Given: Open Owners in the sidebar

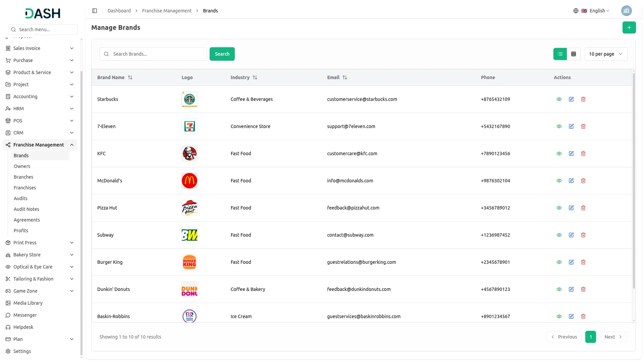Looking at the screenshot, I should (22, 166).
